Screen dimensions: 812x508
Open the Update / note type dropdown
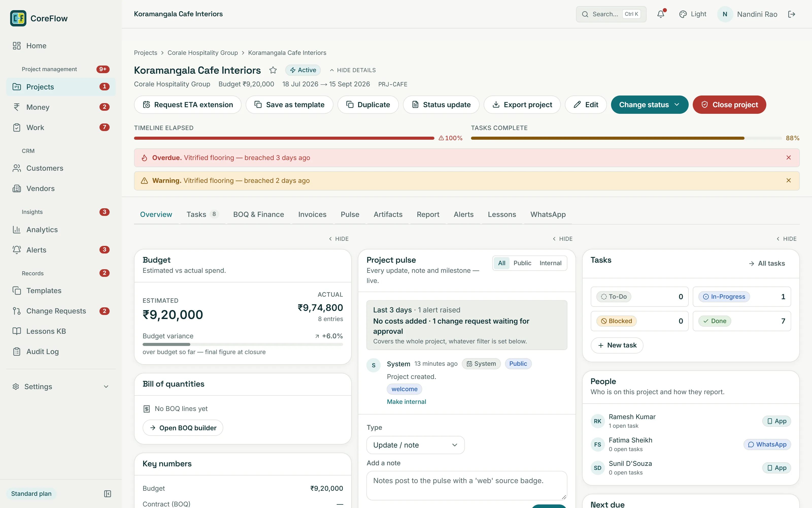[415, 445]
